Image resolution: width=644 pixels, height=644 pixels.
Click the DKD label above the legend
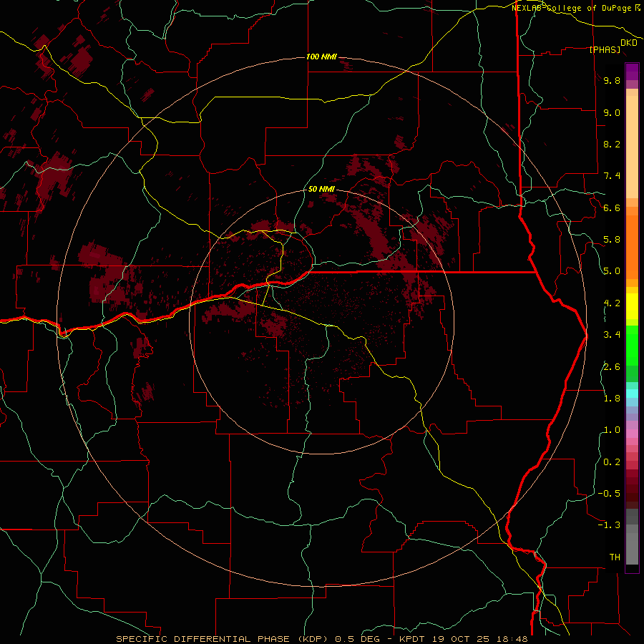(x=628, y=42)
